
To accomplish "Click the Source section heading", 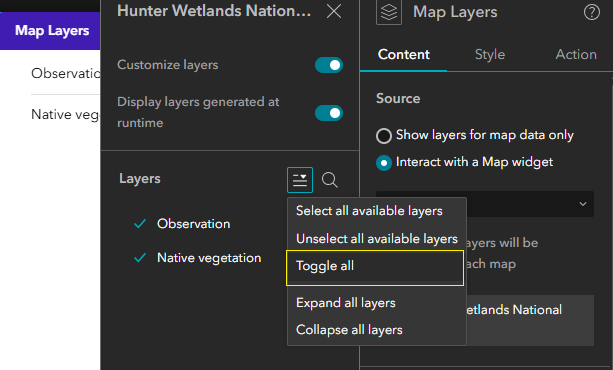I will coord(398,99).
